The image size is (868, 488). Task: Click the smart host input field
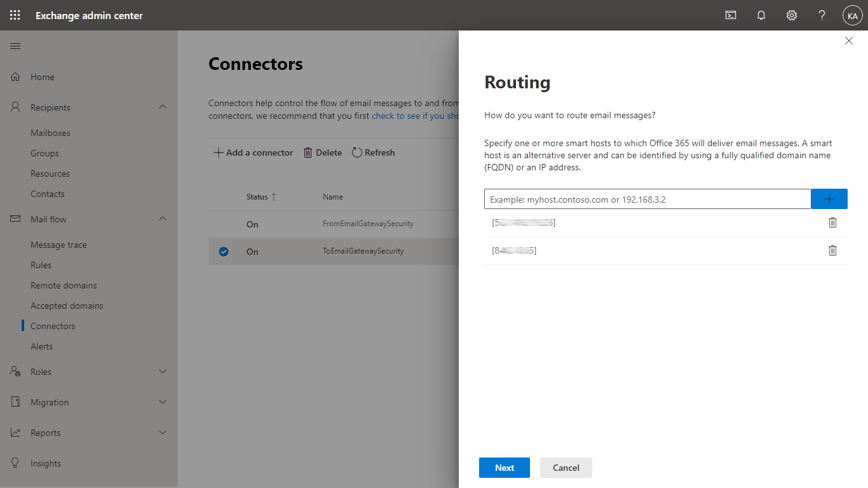tap(647, 199)
